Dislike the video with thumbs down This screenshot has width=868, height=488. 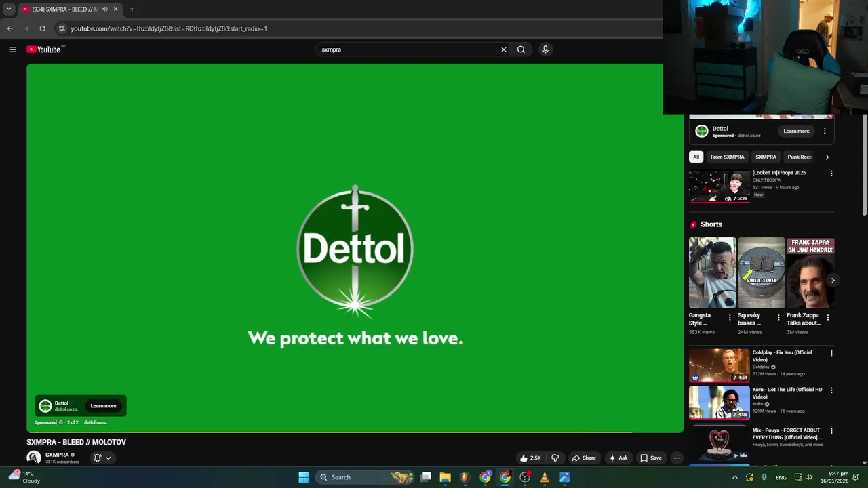pos(555,458)
